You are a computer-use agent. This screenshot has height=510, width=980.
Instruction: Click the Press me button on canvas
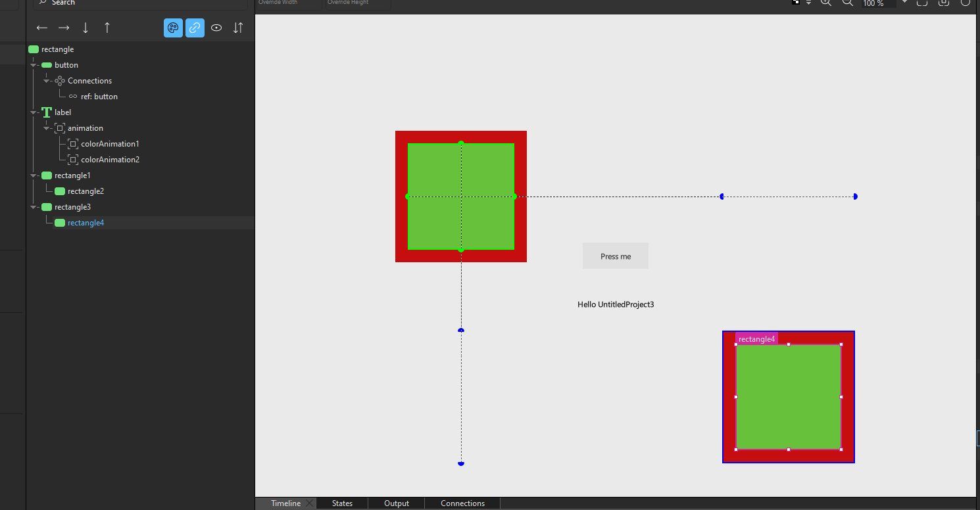(615, 256)
